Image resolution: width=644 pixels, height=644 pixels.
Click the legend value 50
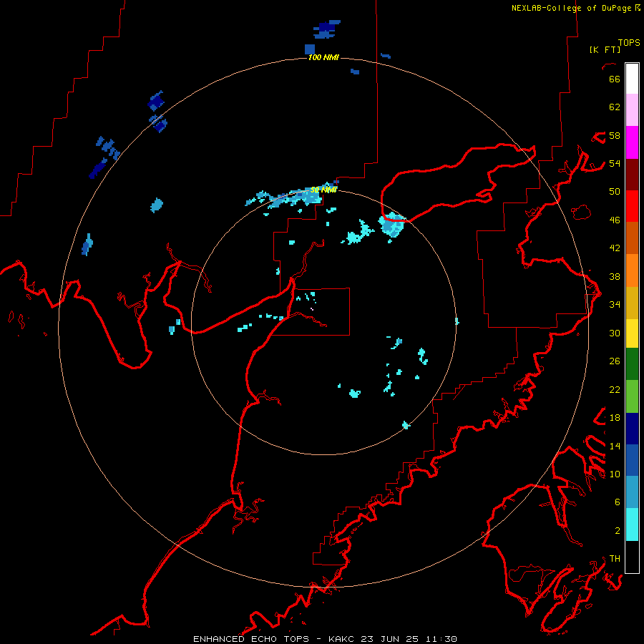point(615,192)
